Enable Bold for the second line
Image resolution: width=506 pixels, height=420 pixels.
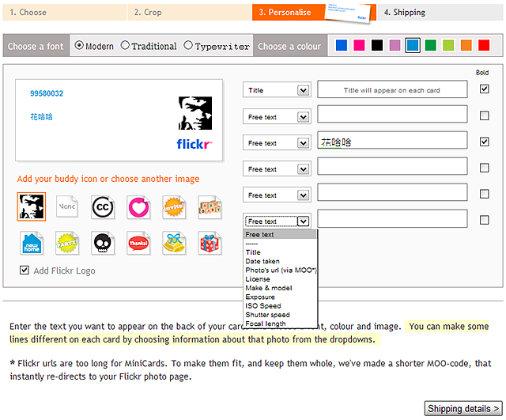coord(484,115)
